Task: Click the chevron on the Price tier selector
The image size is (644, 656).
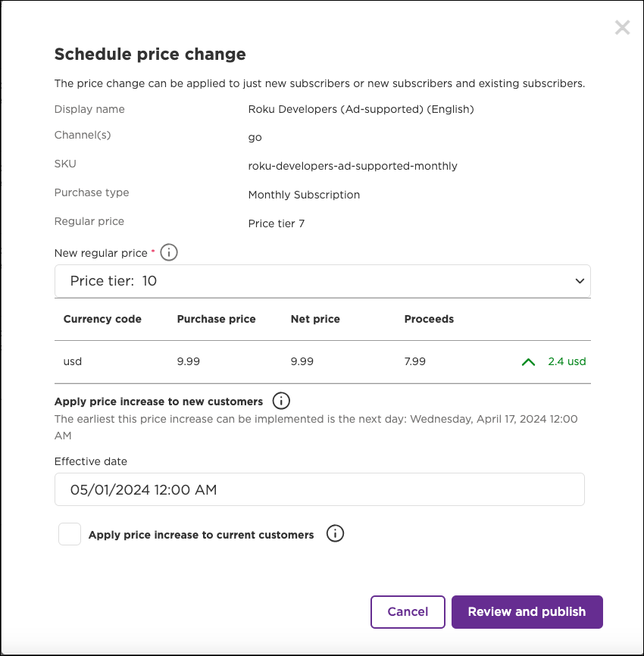Action: [x=580, y=281]
